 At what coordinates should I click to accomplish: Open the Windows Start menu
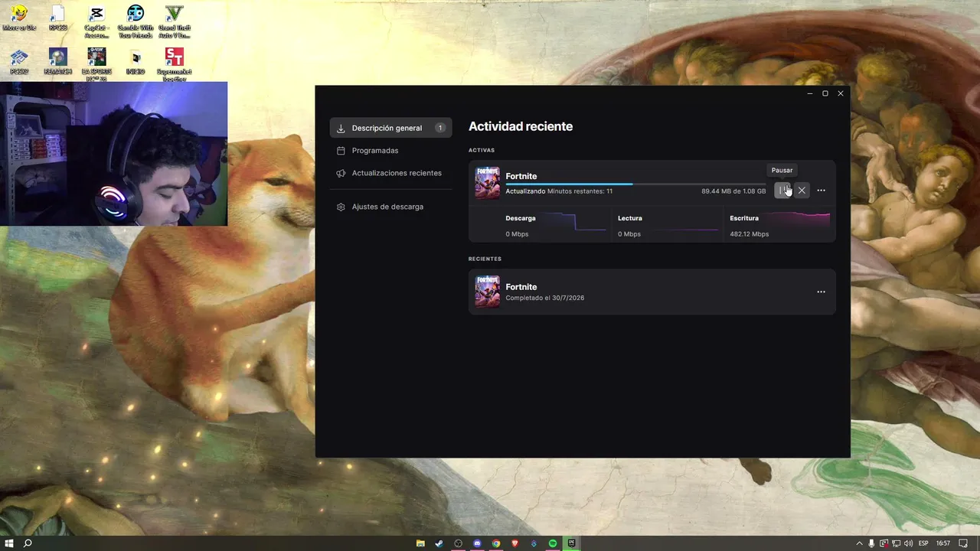(8, 543)
